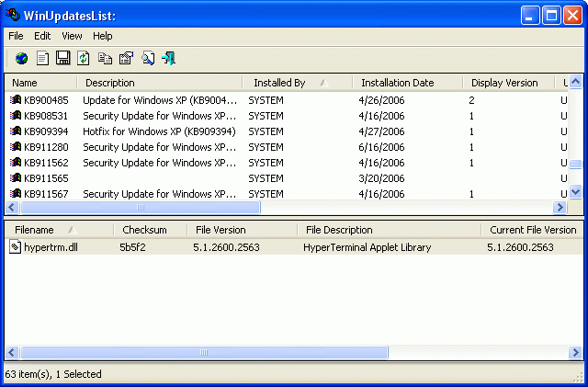The width and height of the screenshot is (588, 387).
Task: Sort files by the Filename column header
Action: click(59, 230)
